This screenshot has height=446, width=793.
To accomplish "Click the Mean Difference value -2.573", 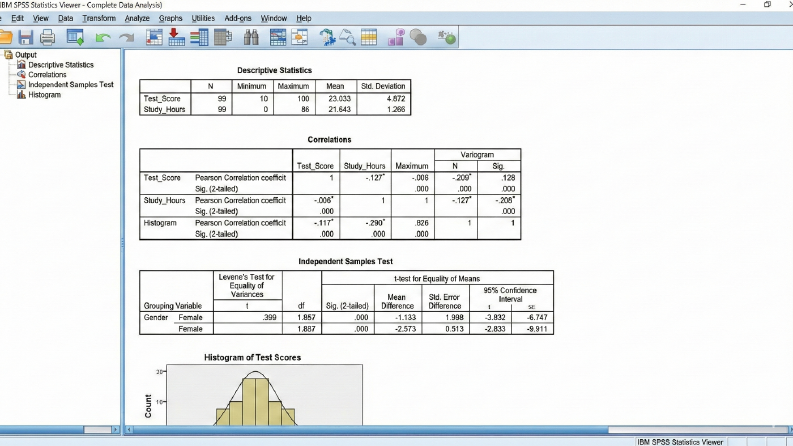I will tap(405, 329).
